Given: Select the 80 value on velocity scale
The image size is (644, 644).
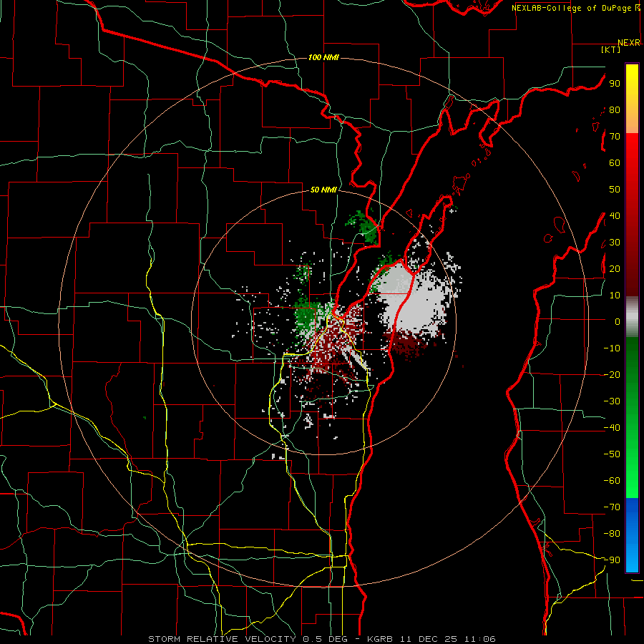Looking at the screenshot, I should (x=615, y=109).
